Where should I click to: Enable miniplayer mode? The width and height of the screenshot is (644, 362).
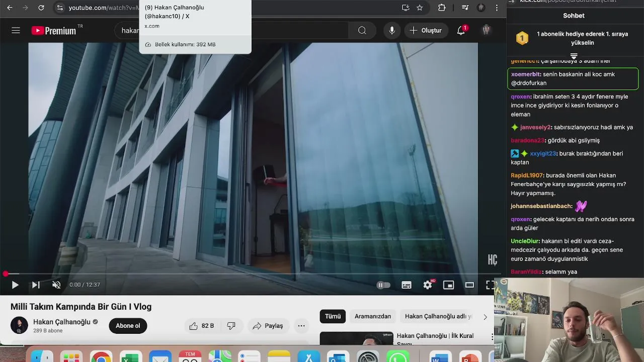448,285
